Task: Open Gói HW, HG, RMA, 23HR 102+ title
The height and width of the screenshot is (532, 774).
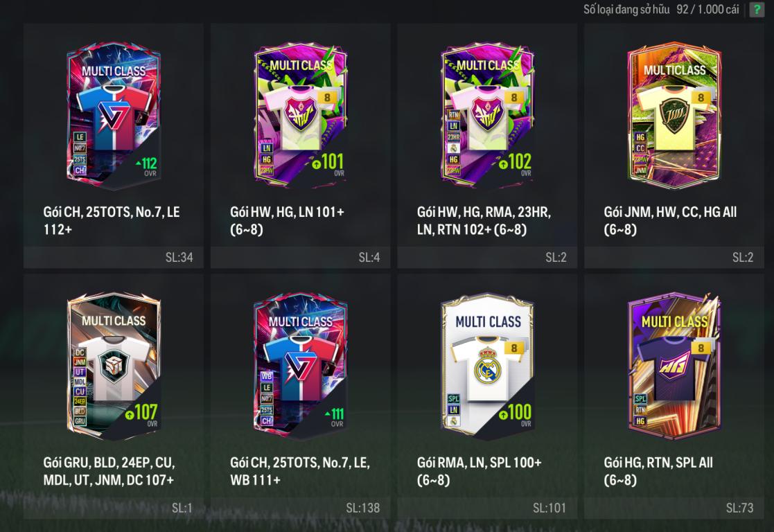Action: pos(484,220)
